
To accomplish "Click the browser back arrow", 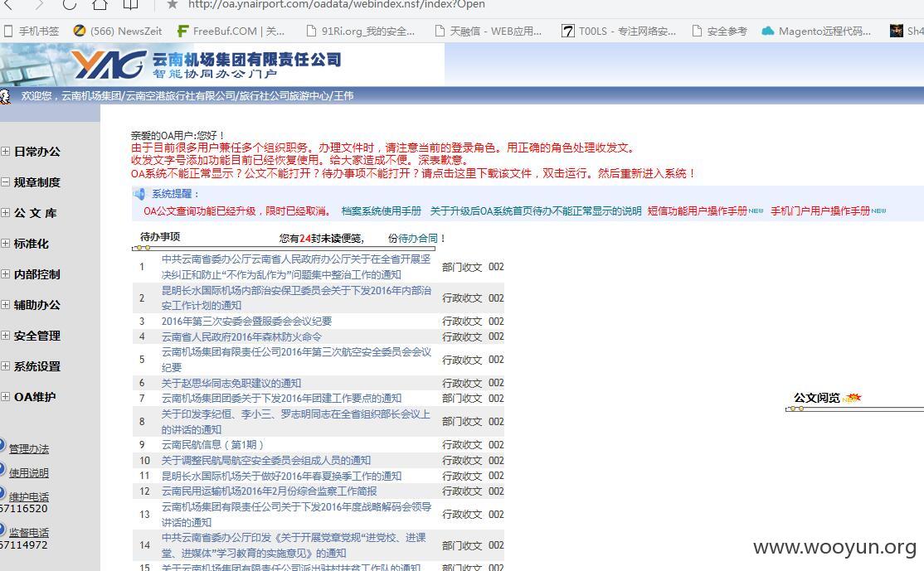I will tap(8, 5).
